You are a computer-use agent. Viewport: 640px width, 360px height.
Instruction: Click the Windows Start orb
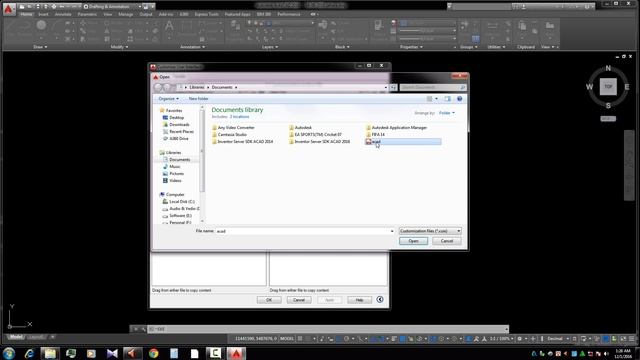tap(9, 353)
